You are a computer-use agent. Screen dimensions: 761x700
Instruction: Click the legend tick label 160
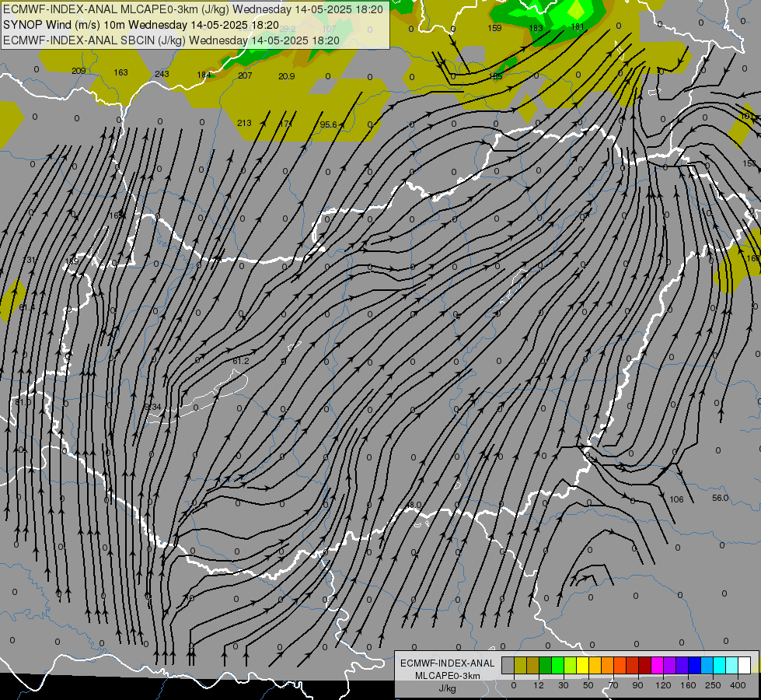pyautogui.click(x=688, y=685)
